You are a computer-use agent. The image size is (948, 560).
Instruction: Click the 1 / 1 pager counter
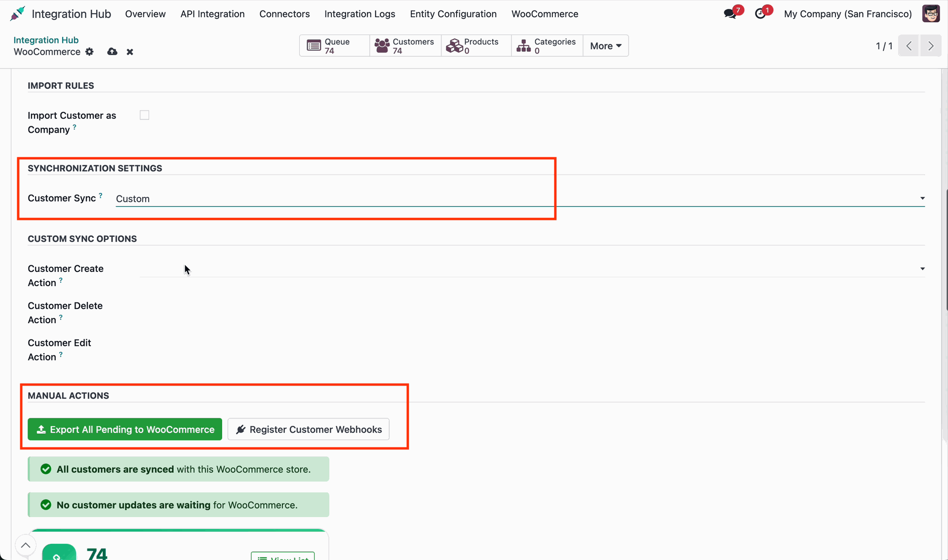[884, 46]
